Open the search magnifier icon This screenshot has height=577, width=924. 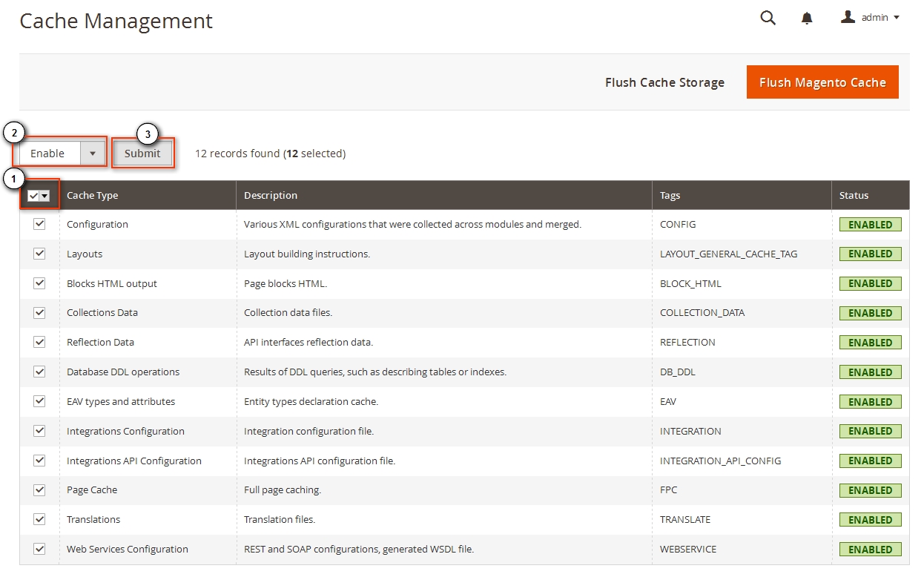click(768, 19)
